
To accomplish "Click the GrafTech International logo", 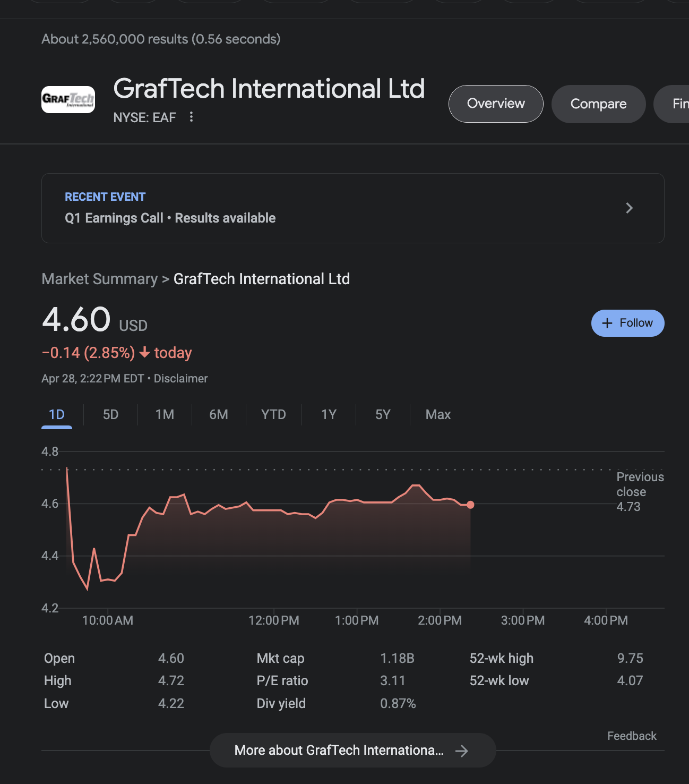I will [68, 99].
